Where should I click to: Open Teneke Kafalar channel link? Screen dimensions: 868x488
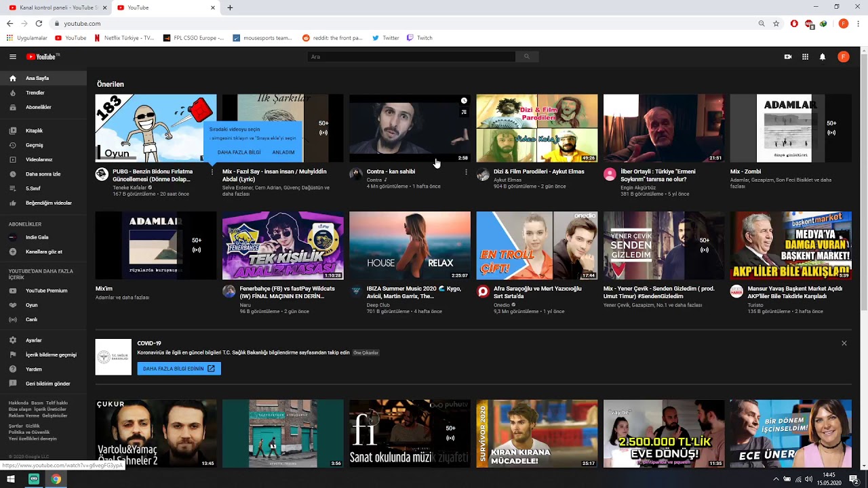coord(130,187)
